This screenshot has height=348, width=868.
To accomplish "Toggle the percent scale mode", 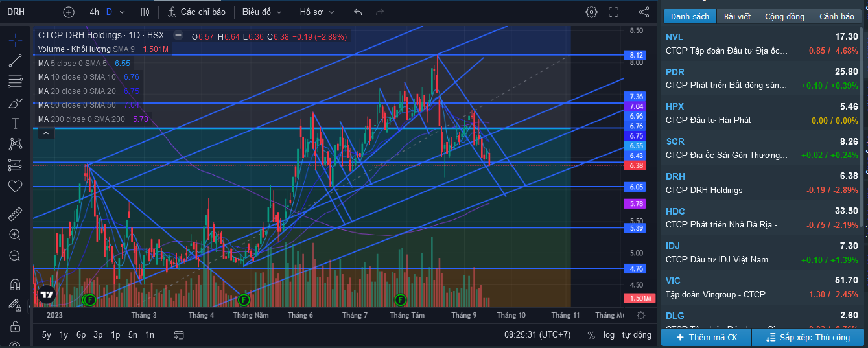I will pos(591,335).
